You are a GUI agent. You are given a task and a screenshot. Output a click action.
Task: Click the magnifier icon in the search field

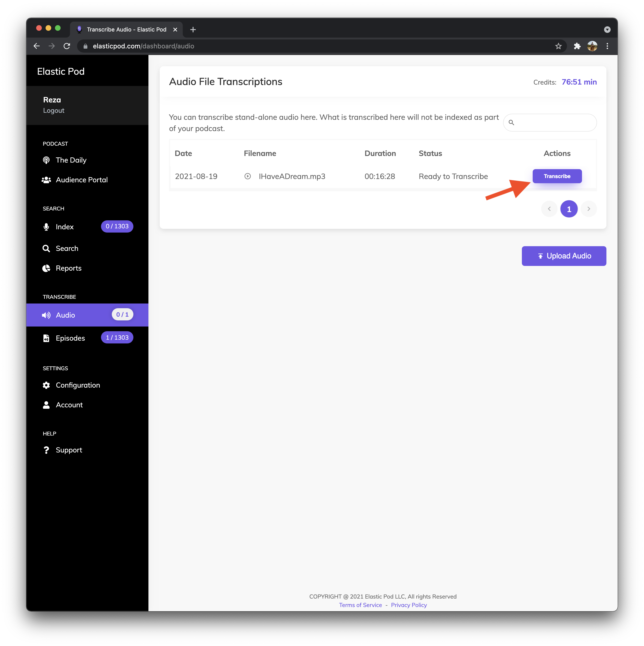tap(511, 122)
